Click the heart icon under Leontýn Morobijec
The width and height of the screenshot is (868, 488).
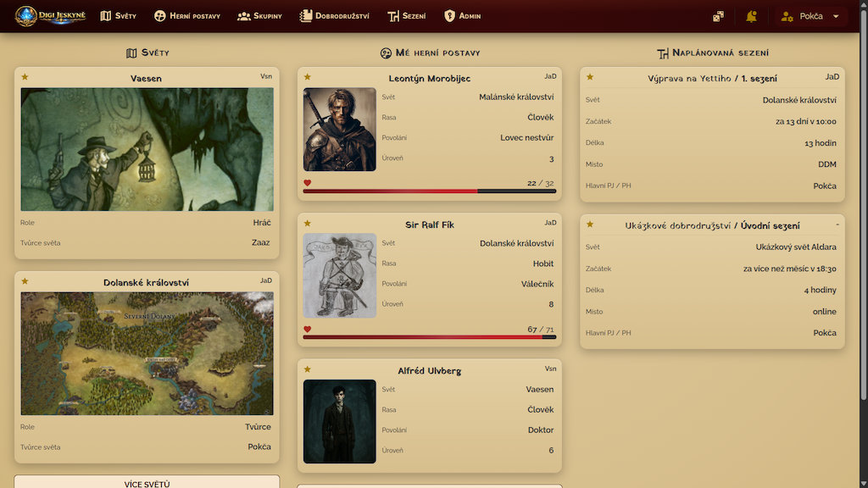tap(307, 183)
